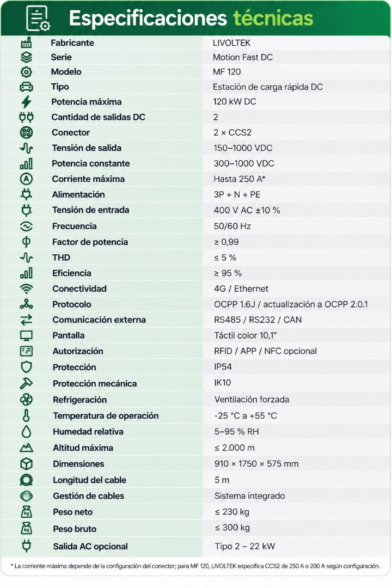Click the dual plug Cantidad de salidas icon
The height and width of the screenshot is (588, 392).
pos(26,118)
